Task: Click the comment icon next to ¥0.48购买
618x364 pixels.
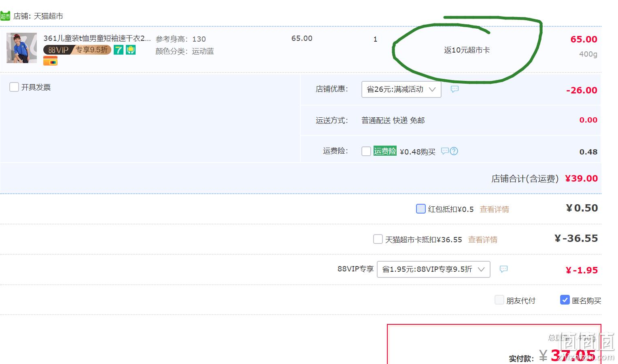Action: coord(445,151)
